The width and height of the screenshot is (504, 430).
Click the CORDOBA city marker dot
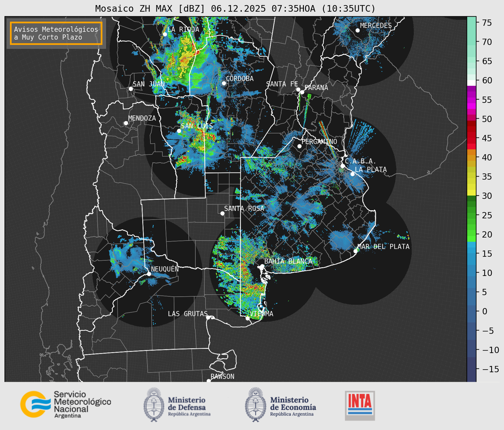click(224, 83)
